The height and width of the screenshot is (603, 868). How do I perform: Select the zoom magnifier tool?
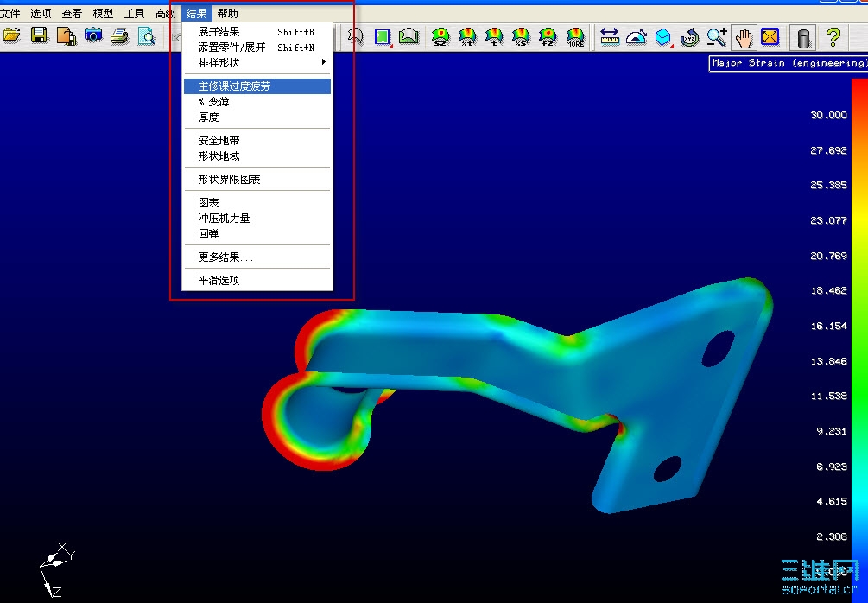tap(717, 37)
